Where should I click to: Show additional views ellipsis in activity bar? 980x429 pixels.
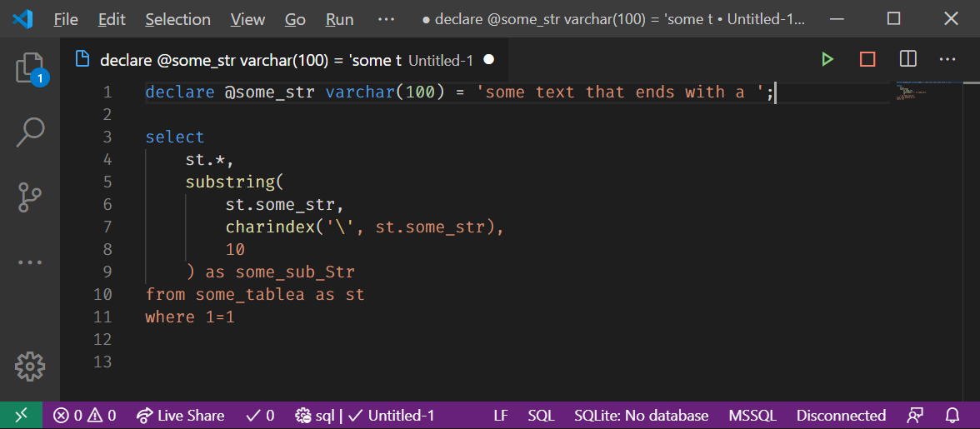click(30, 262)
